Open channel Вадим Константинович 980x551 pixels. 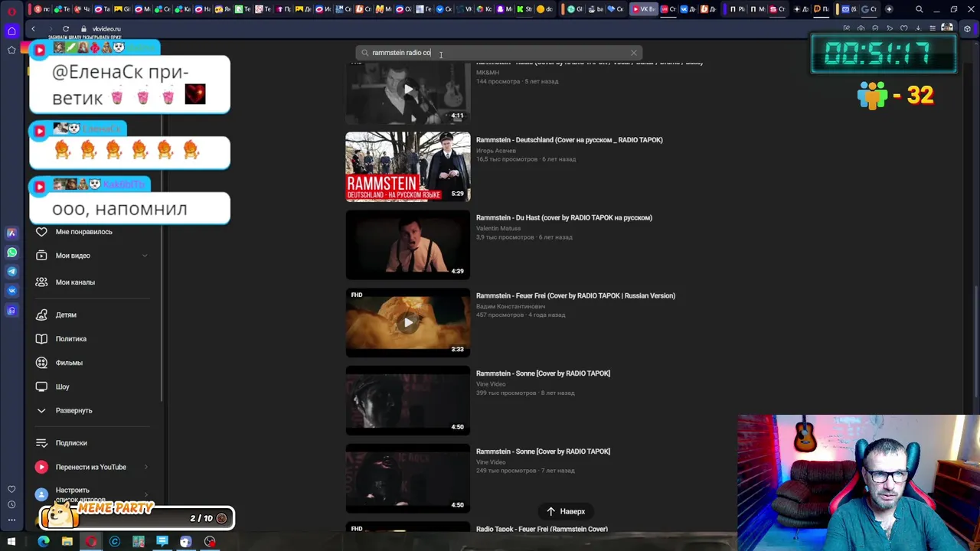click(x=511, y=306)
